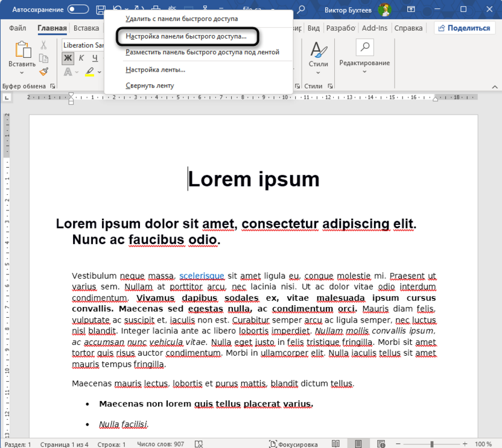502x448 pixels.
Task: Click the 100 % zoom level
Action: click(483, 444)
